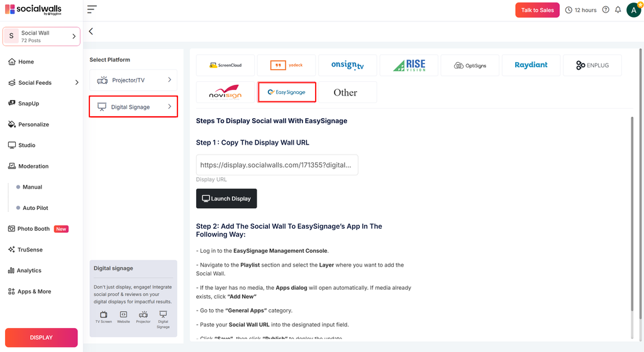Click the instructions panel scrollbar
644x352 pixels.
pos(632,213)
